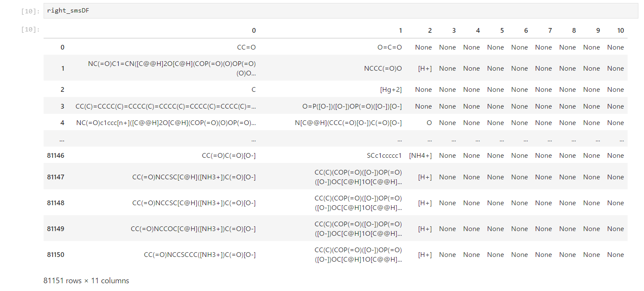Click row index 81150
The image size is (644, 291).
56,255
